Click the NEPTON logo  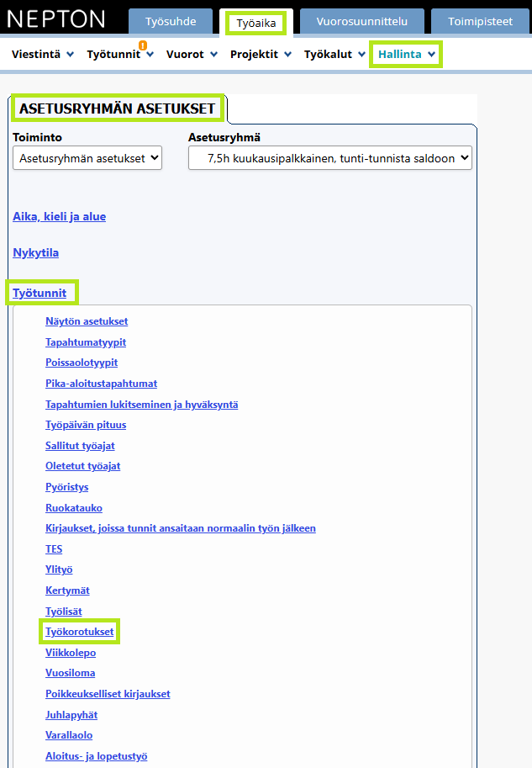56,19
